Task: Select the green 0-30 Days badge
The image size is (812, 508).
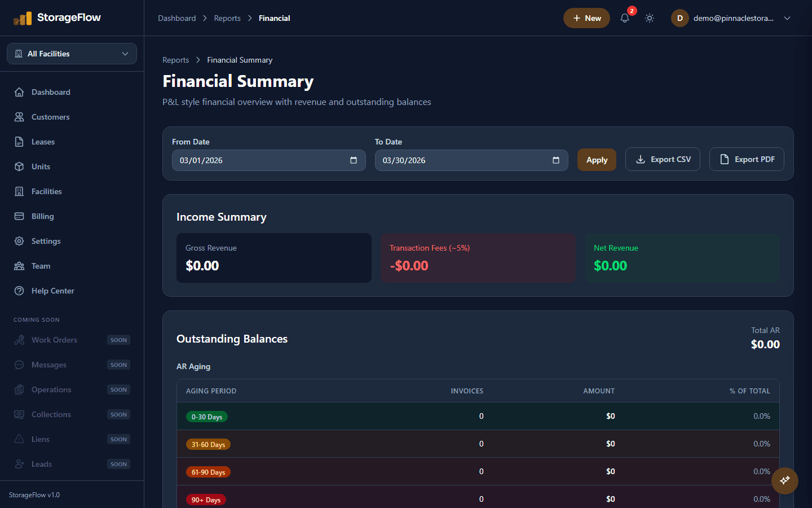Action: (206, 417)
